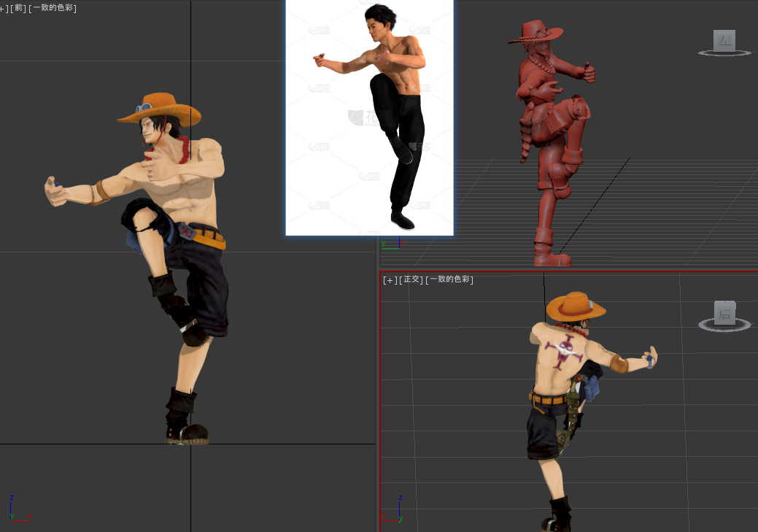758x532 pixels.
Task: Select the orange hat in the 前 viewport
Action: (161, 109)
